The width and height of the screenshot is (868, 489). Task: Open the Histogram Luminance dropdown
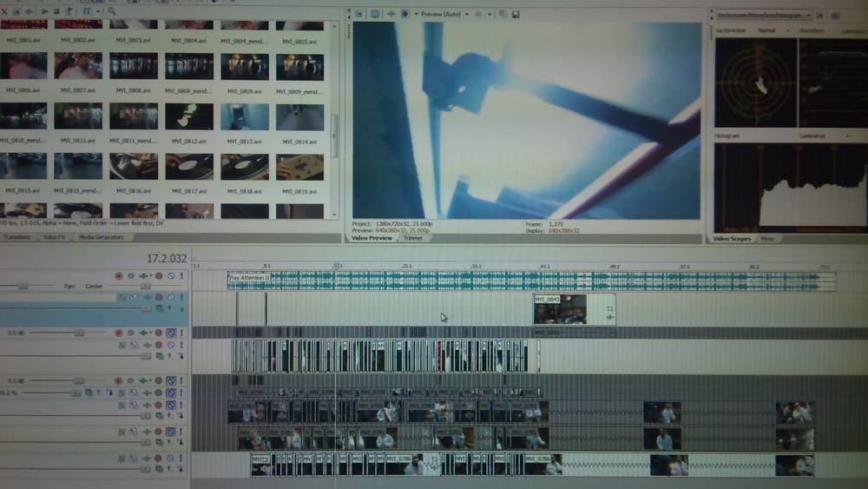[x=824, y=135]
